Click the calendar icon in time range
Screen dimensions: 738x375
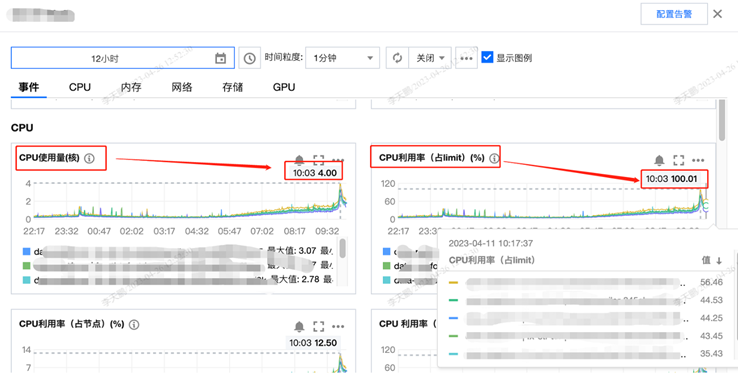[x=220, y=58]
